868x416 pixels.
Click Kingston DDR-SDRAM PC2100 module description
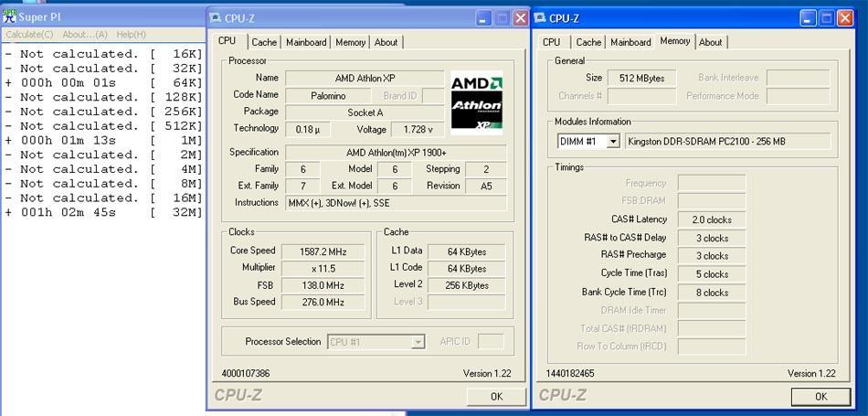click(728, 142)
